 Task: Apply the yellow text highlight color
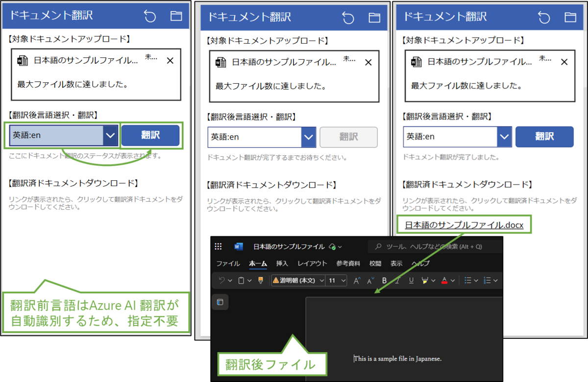tap(425, 281)
